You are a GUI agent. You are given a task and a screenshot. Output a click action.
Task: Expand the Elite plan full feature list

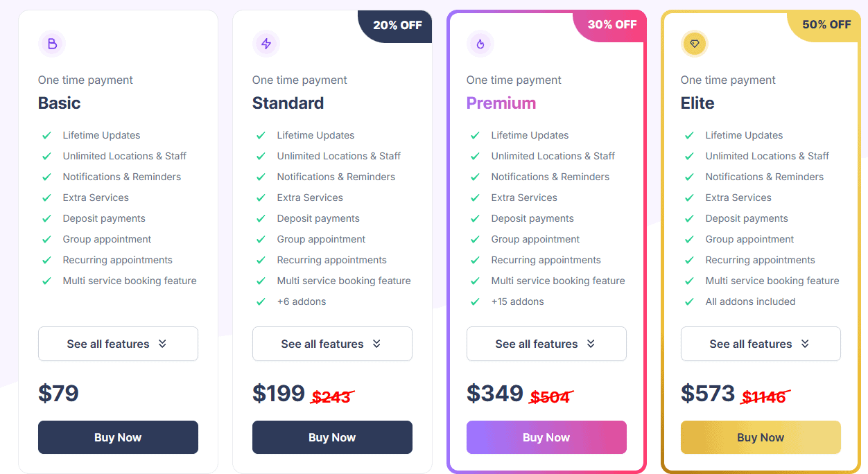pyautogui.click(x=761, y=344)
